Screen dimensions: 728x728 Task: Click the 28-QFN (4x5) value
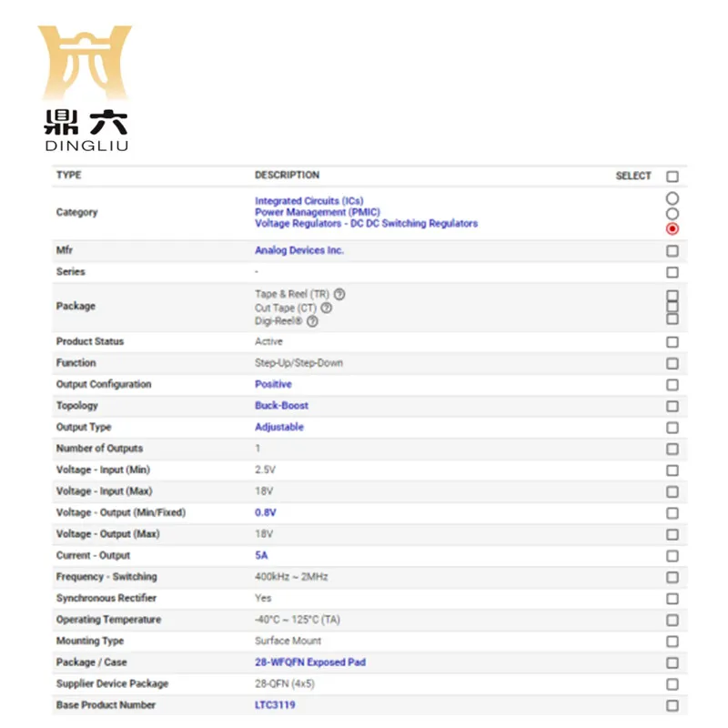pos(285,683)
